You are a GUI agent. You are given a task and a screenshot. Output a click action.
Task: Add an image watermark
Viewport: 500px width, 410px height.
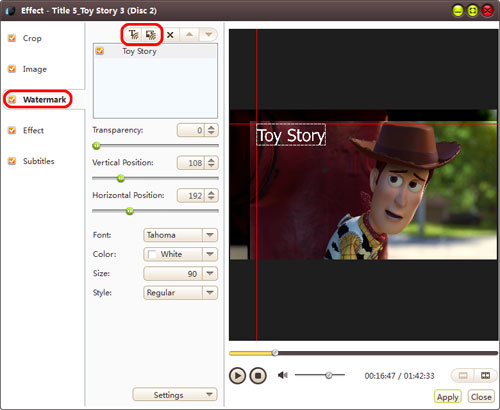point(151,34)
